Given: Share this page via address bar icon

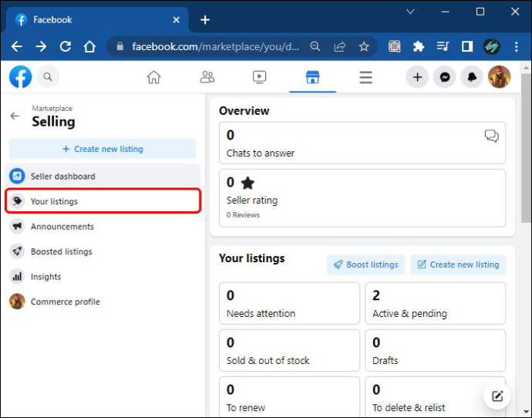Looking at the screenshot, I should click(339, 46).
